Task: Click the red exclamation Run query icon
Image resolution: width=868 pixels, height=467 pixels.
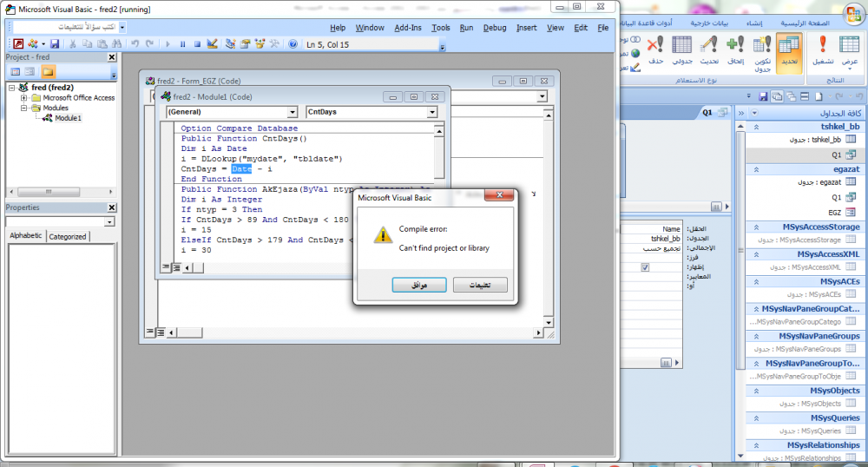Action: pyautogui.click(x=821, y=45)
